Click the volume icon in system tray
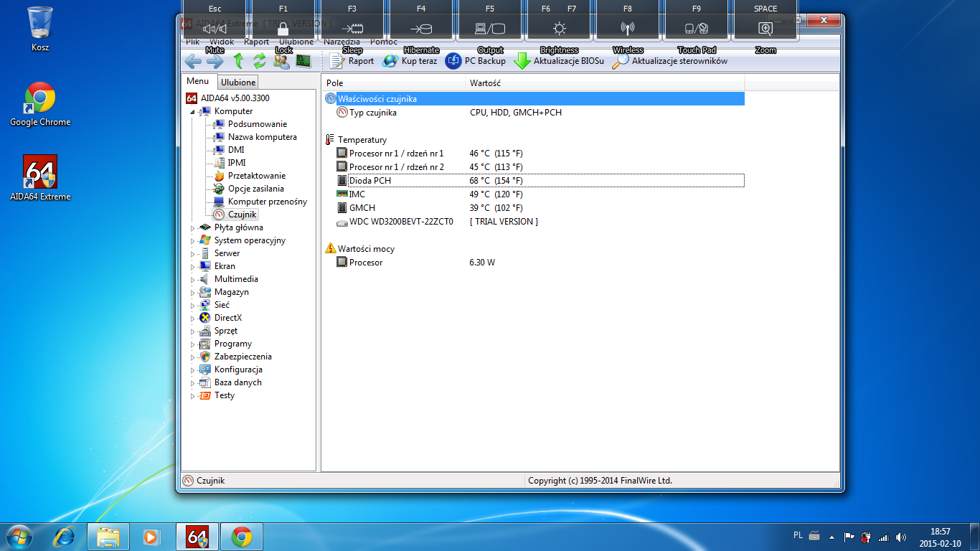Screen dimensions: 980x551 click(x=901, y=537)
